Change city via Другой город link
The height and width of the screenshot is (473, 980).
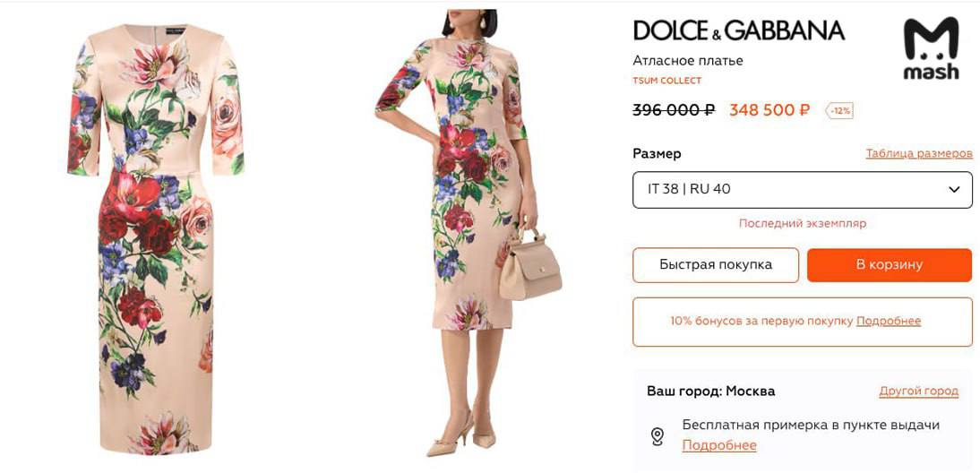click(918, 391)
